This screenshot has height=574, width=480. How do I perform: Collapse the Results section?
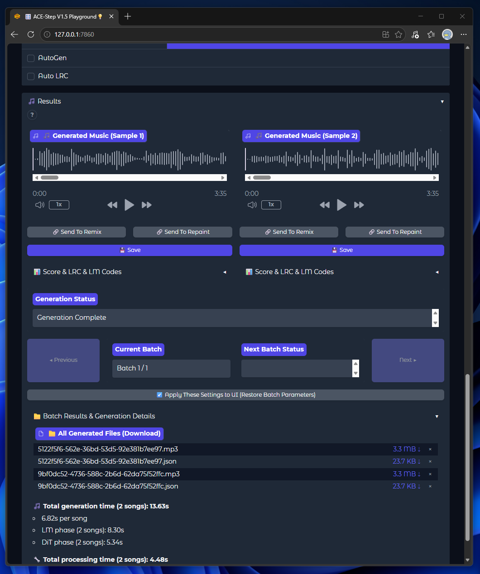pyautogui.click(x=442, y=101)
